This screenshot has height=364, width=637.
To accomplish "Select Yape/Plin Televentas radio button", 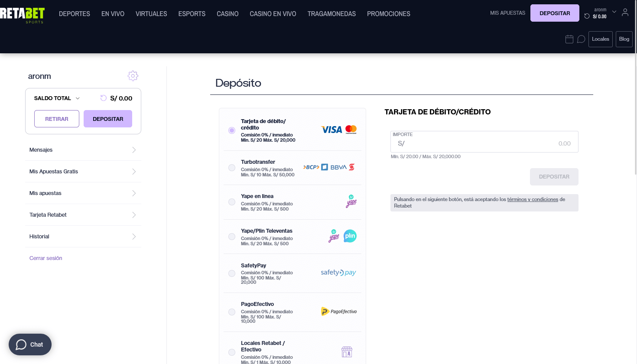I will [x=232, y=237].
